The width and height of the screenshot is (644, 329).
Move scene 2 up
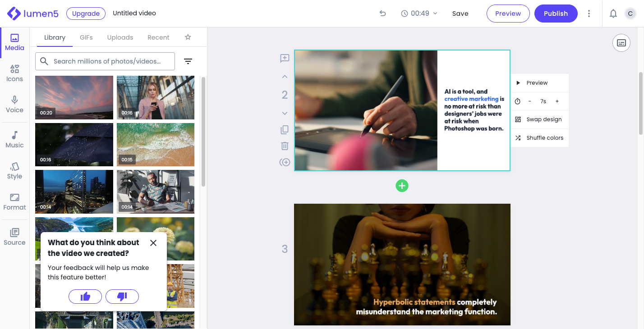pyautogui.click(x=285, y=77)
